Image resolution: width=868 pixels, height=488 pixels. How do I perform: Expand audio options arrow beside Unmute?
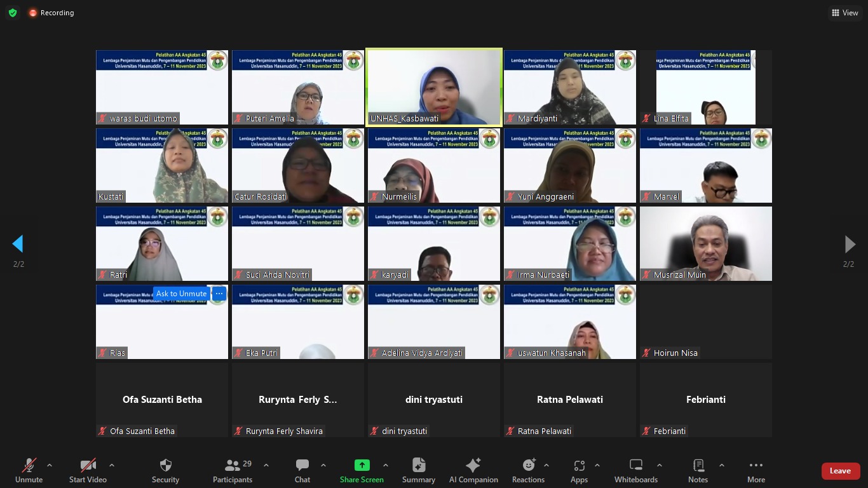(50, 465)
